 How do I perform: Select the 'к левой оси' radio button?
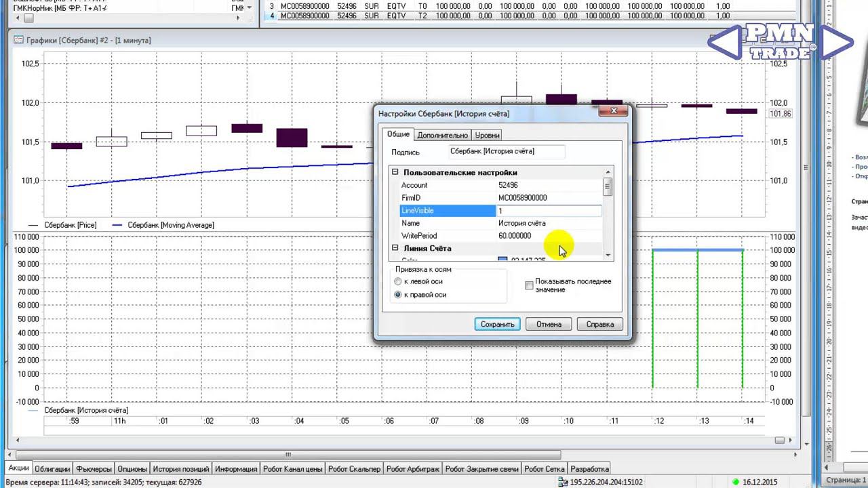[x=398, y=281]
